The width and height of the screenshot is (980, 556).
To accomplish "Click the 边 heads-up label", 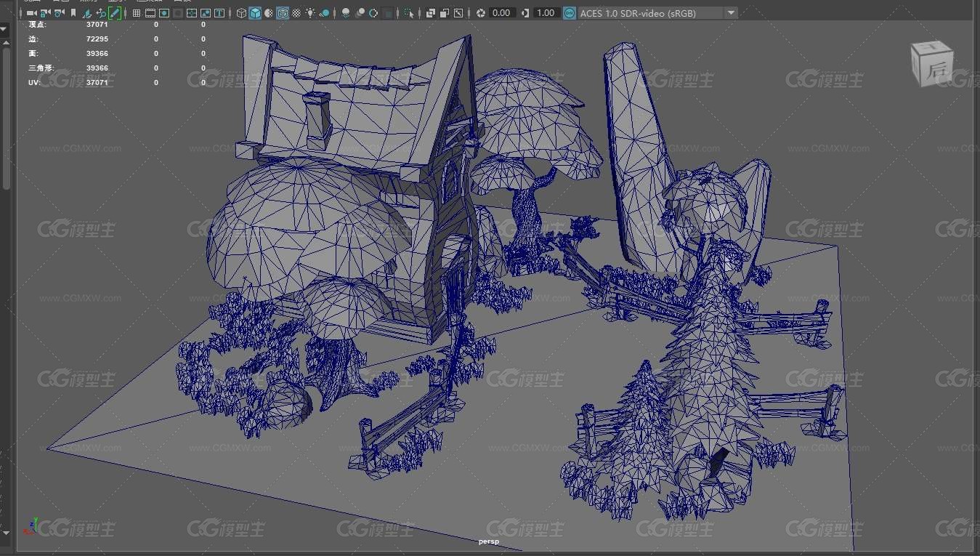I will (x=33, y=39).
